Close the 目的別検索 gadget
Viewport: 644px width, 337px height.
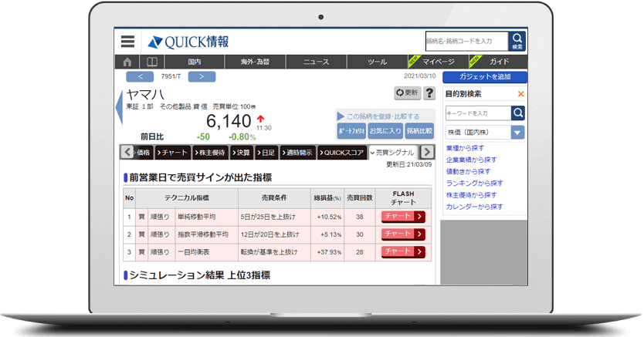point(520,94)
